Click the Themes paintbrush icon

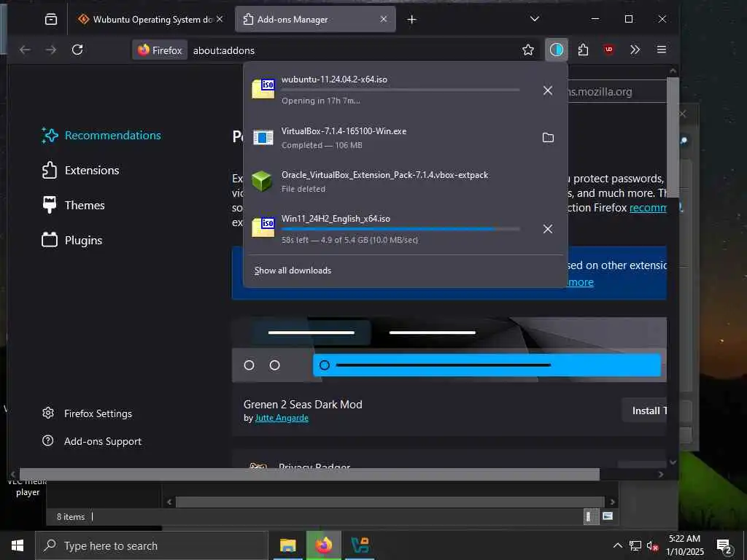click(50, 205)
